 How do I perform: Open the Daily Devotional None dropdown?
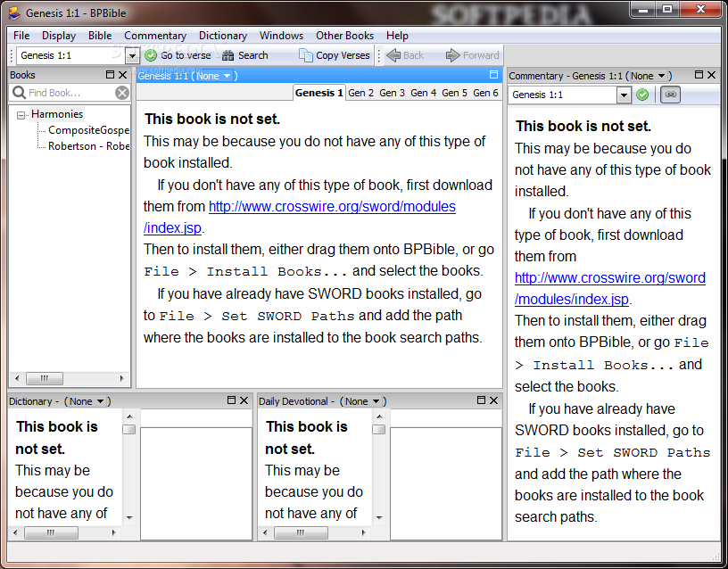[x=362, y=401]
